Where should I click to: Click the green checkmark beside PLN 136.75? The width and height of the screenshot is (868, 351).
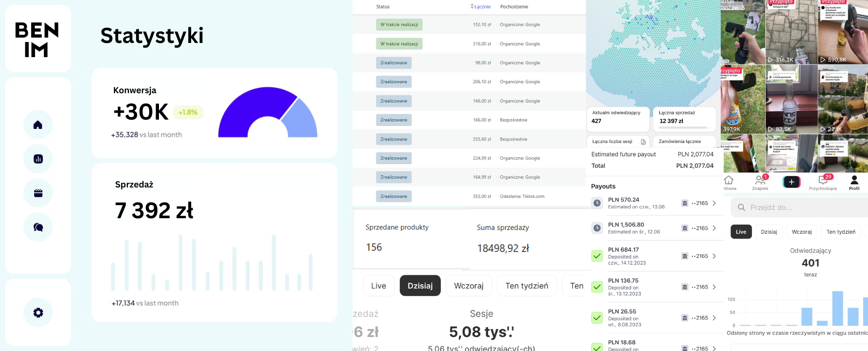pos(597,287)
